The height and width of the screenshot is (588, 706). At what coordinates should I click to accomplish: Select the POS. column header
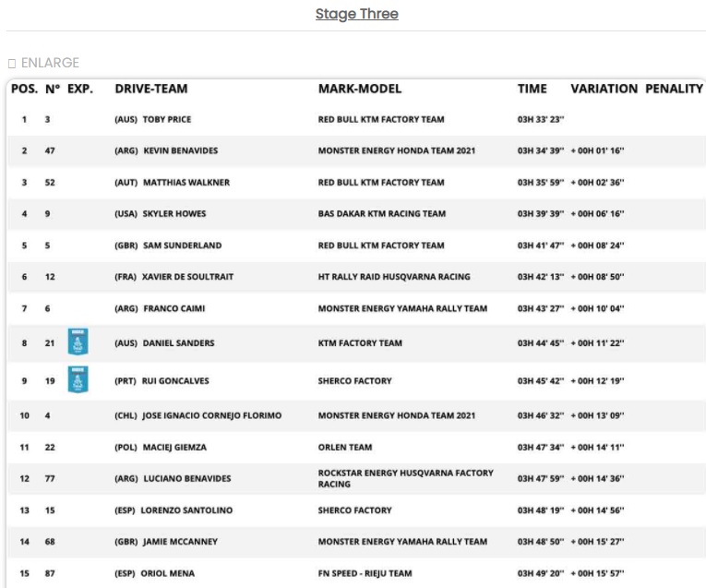point(24,89)
